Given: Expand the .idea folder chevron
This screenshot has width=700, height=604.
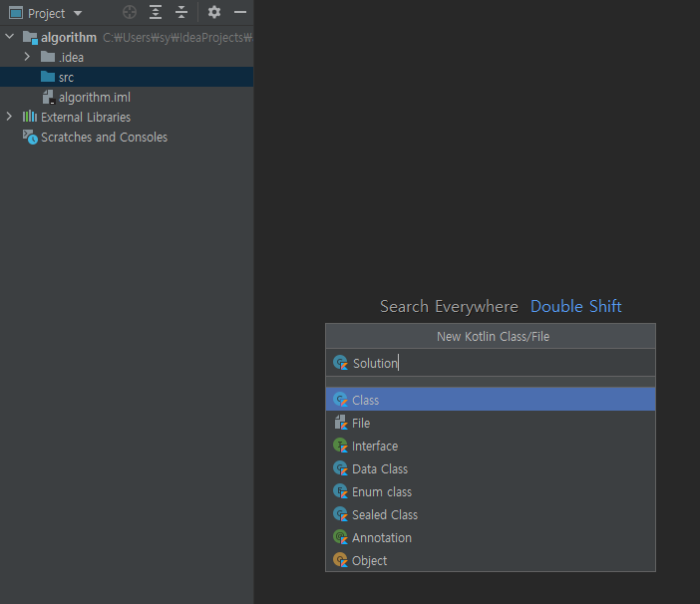Looking at the screenshot, I should coord(27,57).
